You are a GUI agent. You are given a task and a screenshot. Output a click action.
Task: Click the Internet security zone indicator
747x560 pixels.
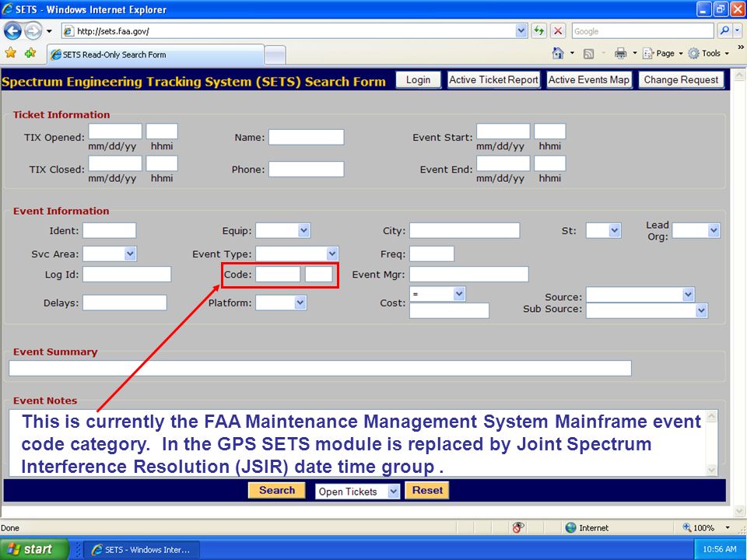pos(587,527)
